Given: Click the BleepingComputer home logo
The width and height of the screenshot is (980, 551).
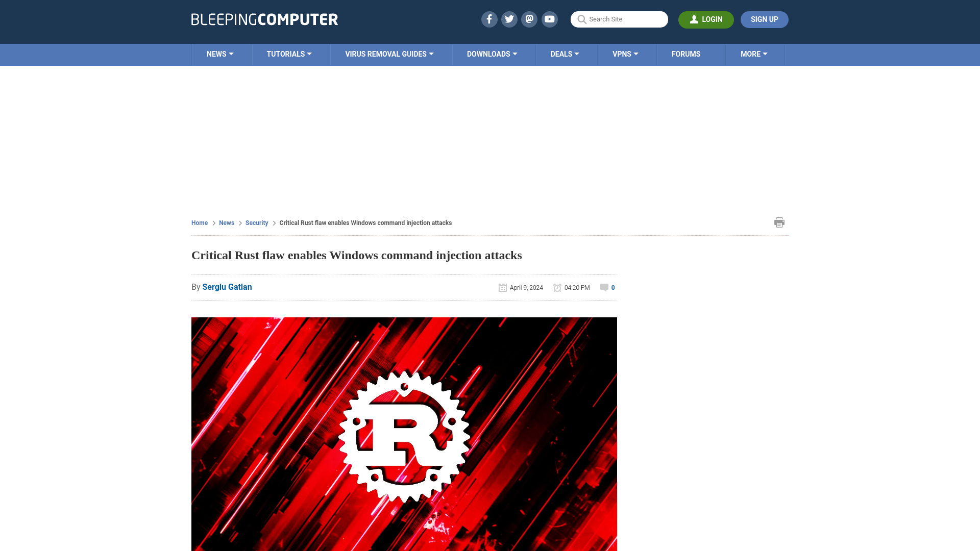Looking at the screenshot, I should click(x=264, y=19).
